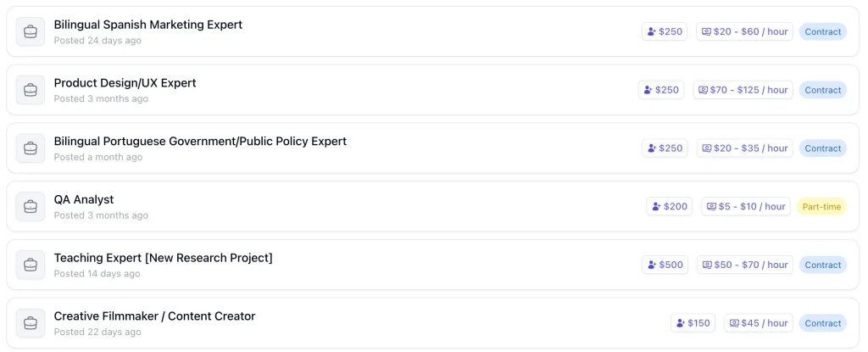Screen dimensions: 868x352
Task: Open the Product Design/UX Expert posting
Action: tap(125, 83)
